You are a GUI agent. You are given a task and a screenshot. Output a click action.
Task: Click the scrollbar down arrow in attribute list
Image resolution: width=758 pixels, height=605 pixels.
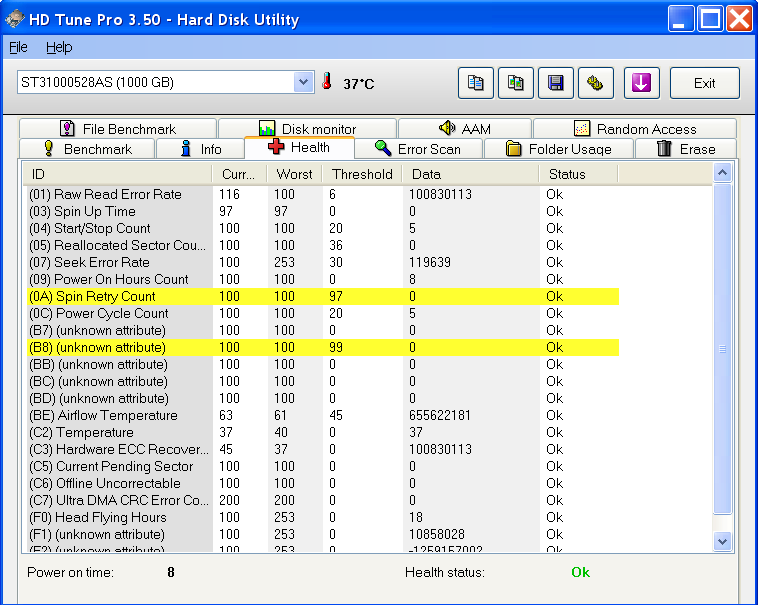click(x=723, y=540)
